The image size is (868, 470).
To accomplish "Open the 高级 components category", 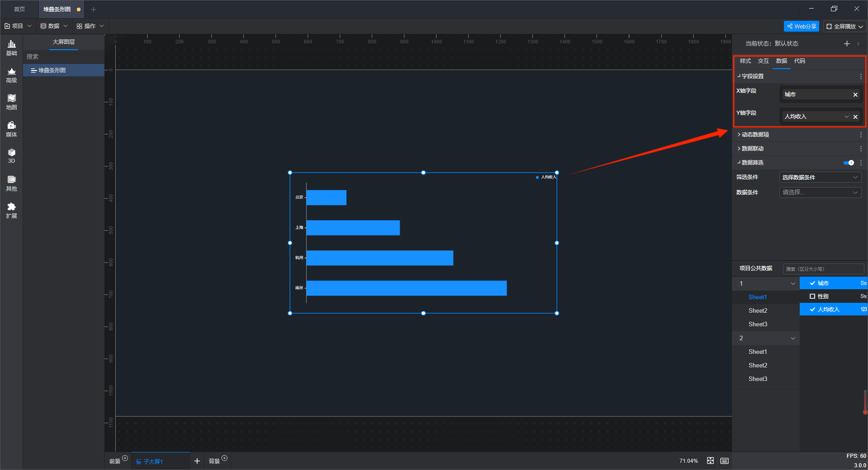I will coord(11,75).
